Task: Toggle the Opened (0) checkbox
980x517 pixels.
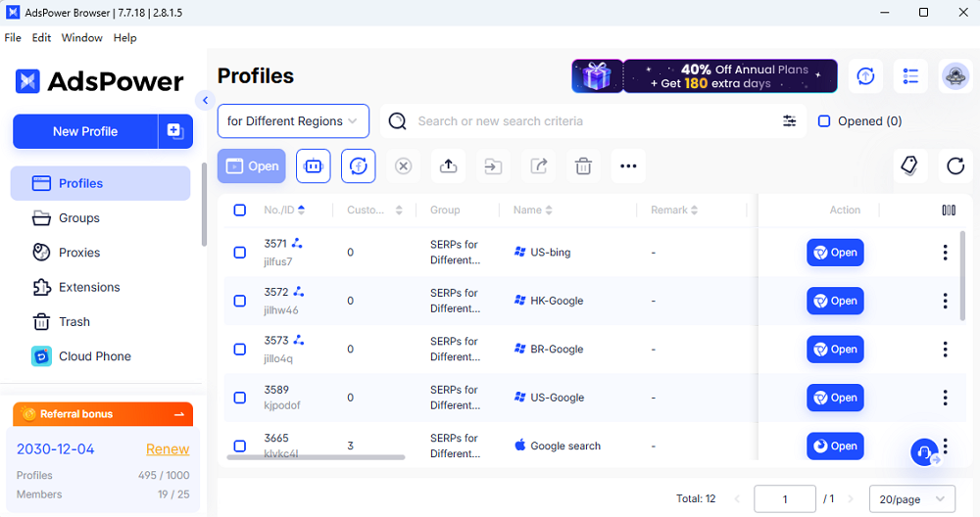Action: 824,121
